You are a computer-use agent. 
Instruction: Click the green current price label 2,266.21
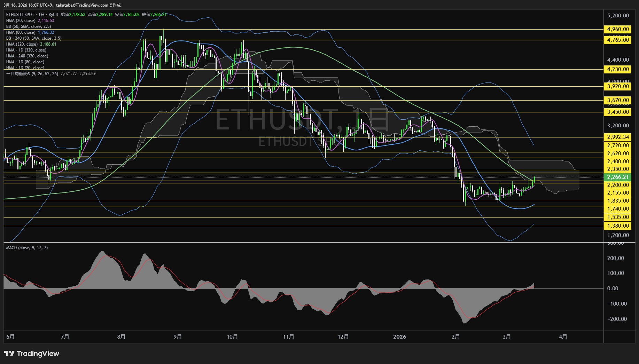click(618, 177)
